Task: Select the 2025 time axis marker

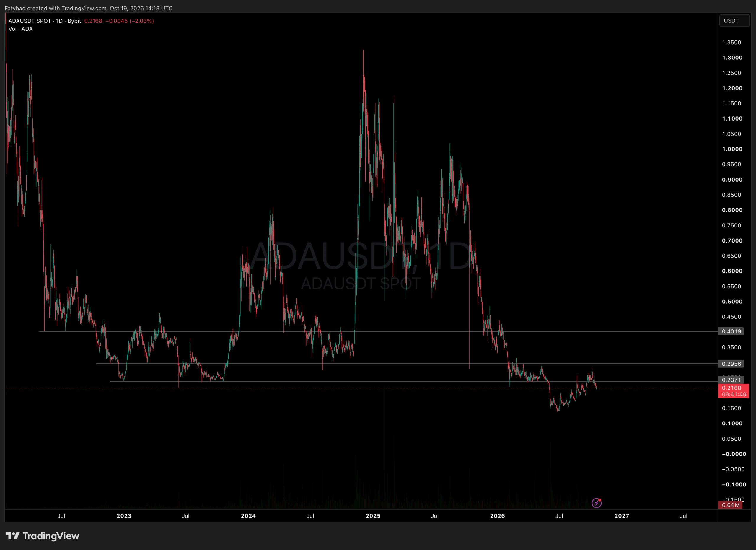Action: point(373,516)
